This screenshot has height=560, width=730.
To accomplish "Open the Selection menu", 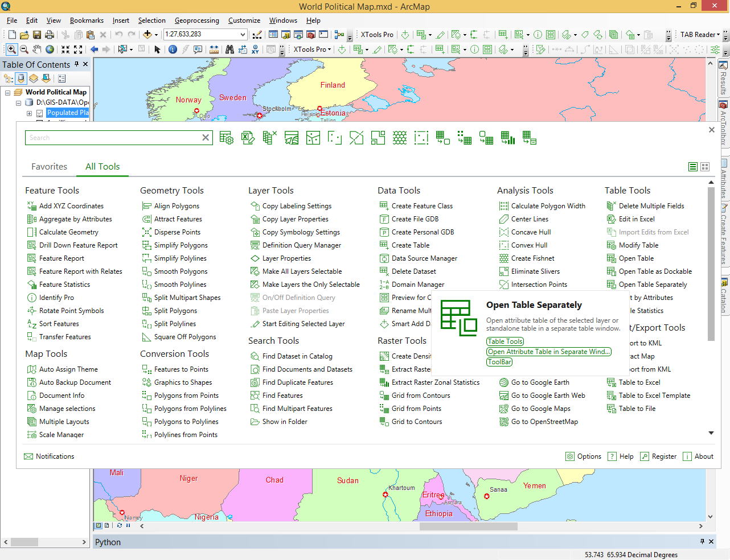I will [x=152, y=20].
